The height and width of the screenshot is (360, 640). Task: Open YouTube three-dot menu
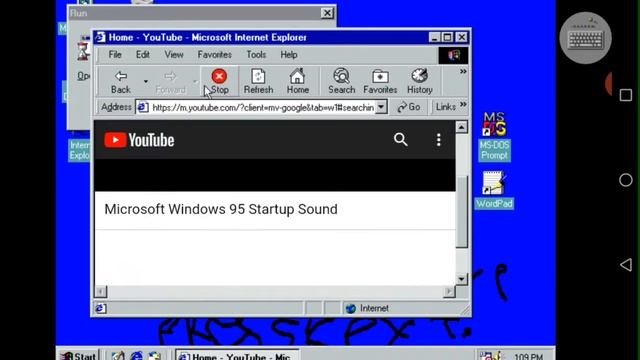point(438,140)
